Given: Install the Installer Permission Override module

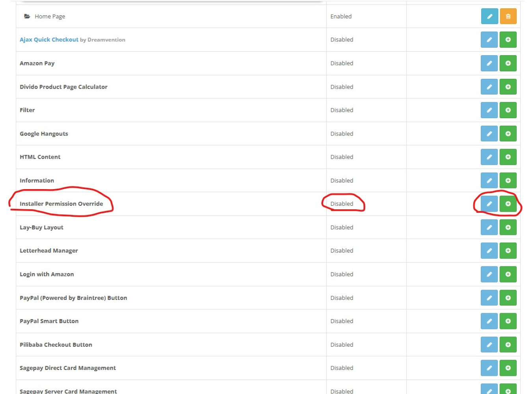Looking at the screenshot, I should (x=508, y=204).
